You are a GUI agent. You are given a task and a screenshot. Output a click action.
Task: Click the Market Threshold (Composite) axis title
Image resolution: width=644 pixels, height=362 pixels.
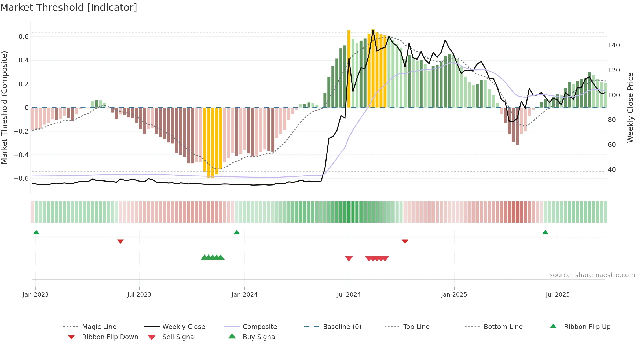pos(4,107)
